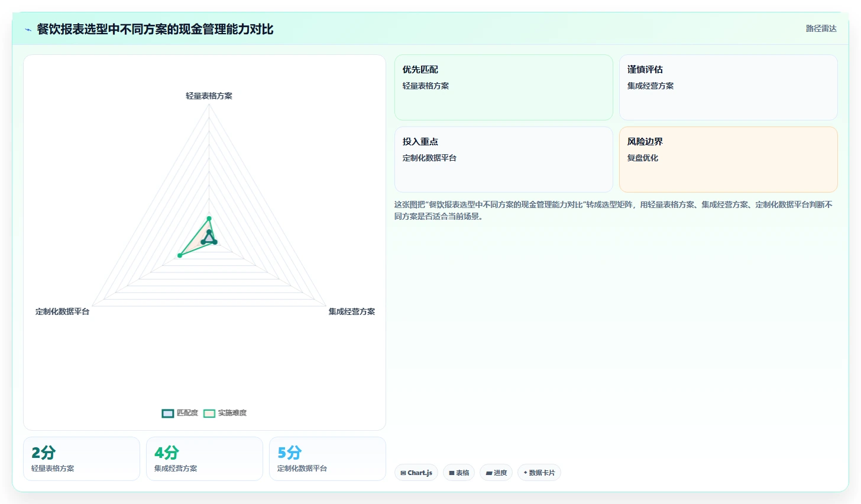Click the 轻量表格方案 radar axis label
Image resolution: width=861 pixels, height=504 pixels.
point(209,96)
